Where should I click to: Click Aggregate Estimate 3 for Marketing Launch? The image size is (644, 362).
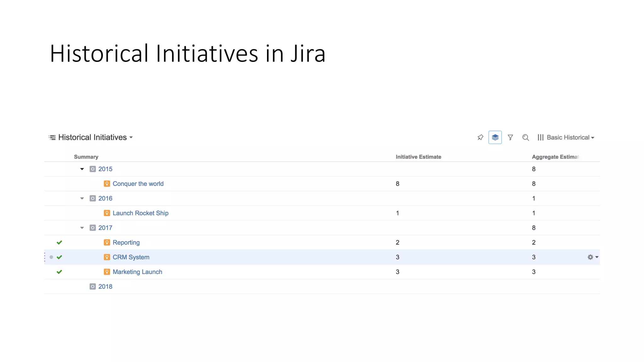(x=534, y=272)
